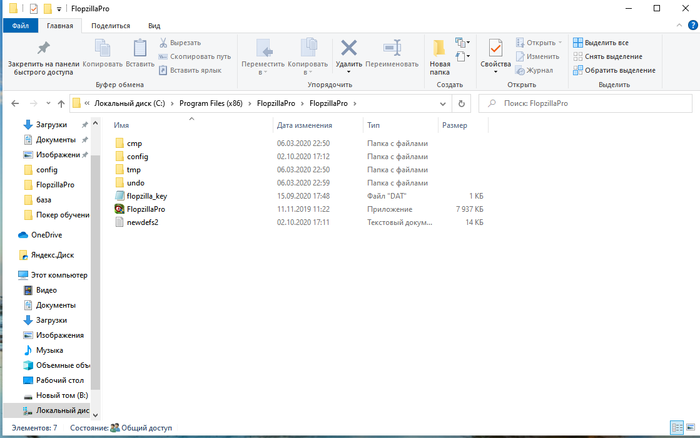Open Музыка in navigation pane
The width and height of the screenshot is (700, 438).
coord(43,350)
